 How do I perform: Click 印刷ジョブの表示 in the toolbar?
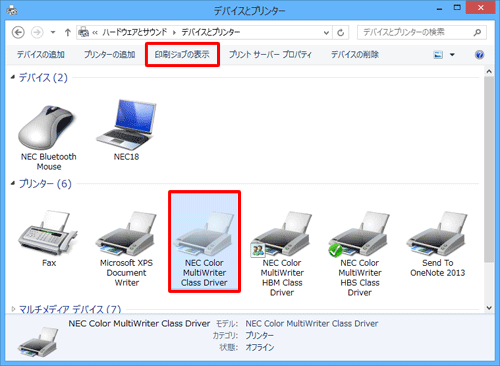182,54
